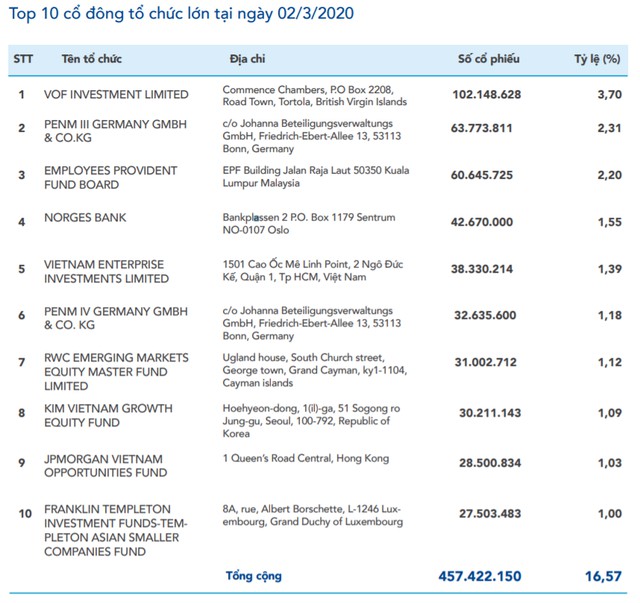This screenshot has width=640, height=603.
Task: Click the 'Hoehyeon-dong, 1(il)-ga, 51 Sogong ro' address
Action: [311, 421]
